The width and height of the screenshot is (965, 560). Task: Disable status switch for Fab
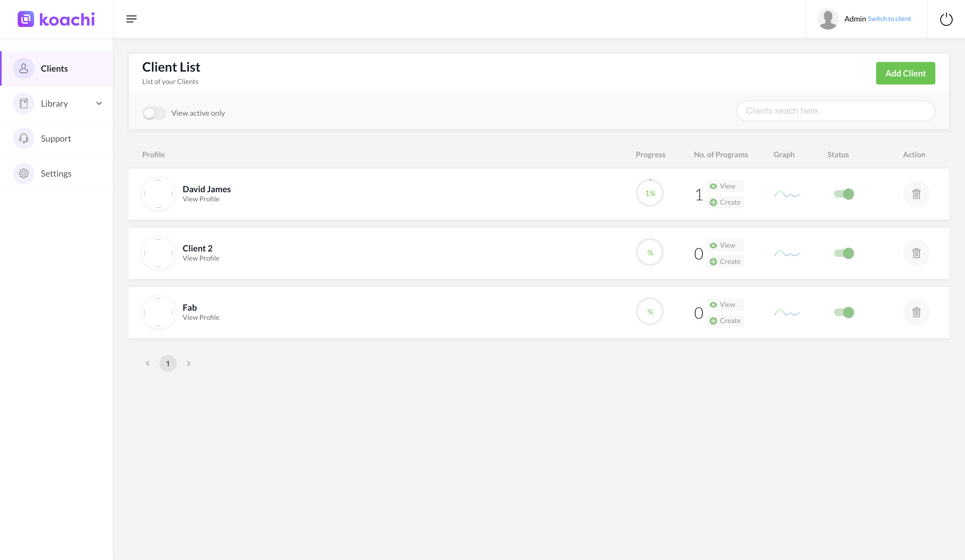[843, 312]
